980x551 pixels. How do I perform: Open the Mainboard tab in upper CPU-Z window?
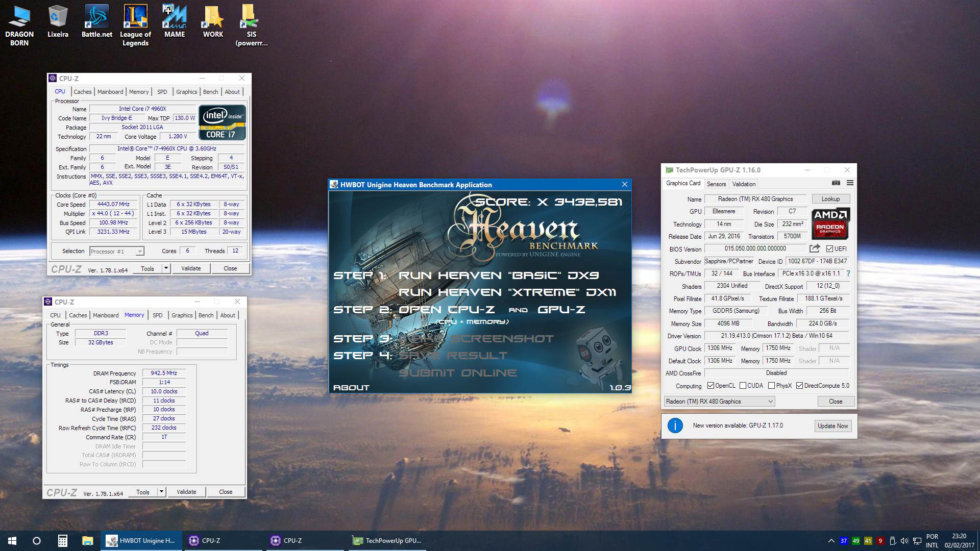point(110,92)
